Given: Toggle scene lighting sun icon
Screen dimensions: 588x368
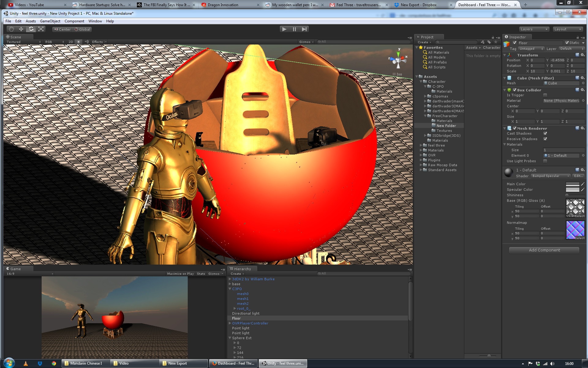Looking at the screenshot, I should click(78, 42).
